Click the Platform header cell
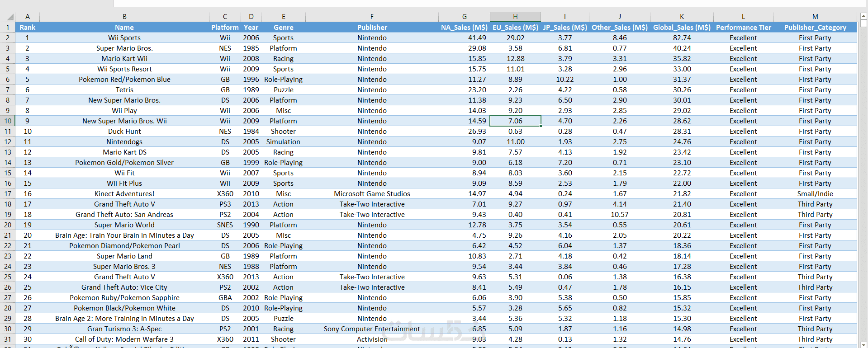 tap(225, 28)
